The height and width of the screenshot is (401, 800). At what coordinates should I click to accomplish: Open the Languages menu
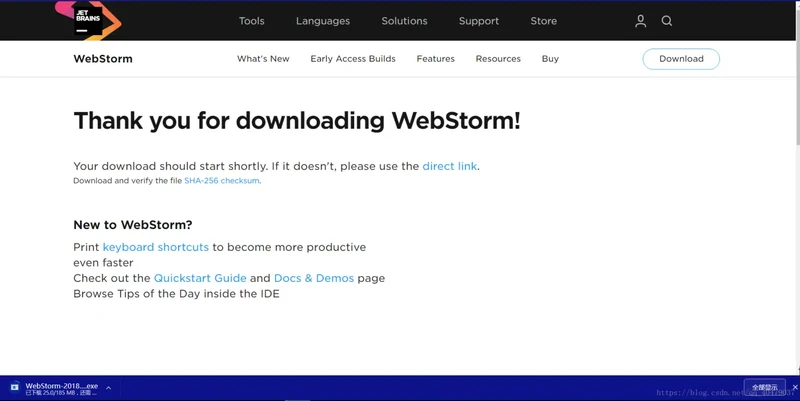(x=323, y=21)
